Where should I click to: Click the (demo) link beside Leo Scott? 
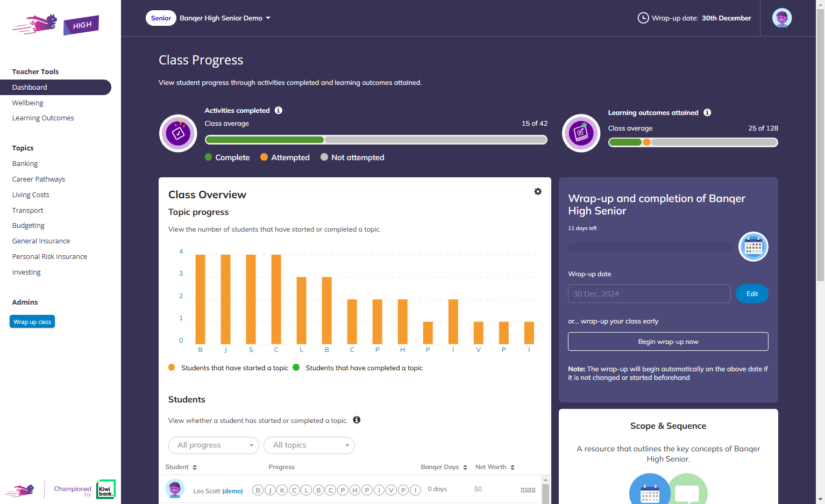pyautogui.click(x=233, y=491)
